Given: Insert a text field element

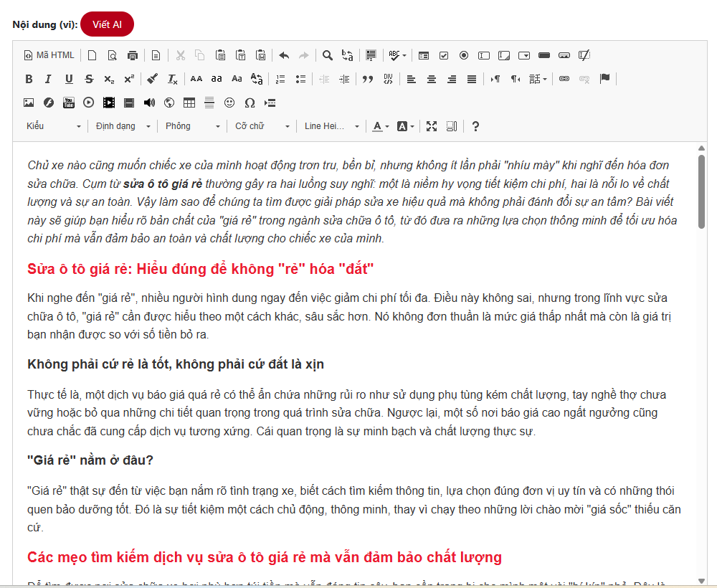Looking at the screenshot, I should (x=484, y=55).
